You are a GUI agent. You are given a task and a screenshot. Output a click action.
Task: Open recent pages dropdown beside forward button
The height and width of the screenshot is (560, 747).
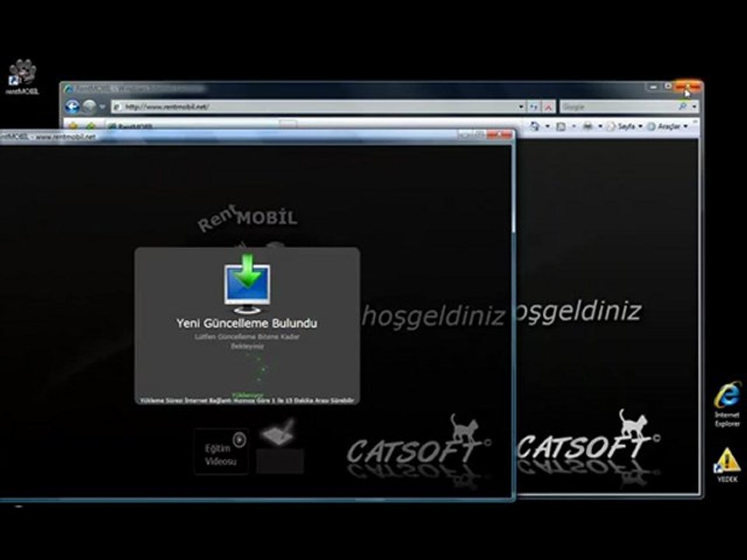[x=102, y=107]
